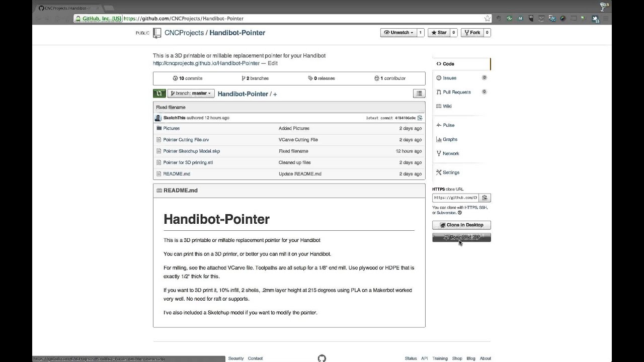View the 10 commits link
This screenshot has height=362, width=644.
[187, 78]
